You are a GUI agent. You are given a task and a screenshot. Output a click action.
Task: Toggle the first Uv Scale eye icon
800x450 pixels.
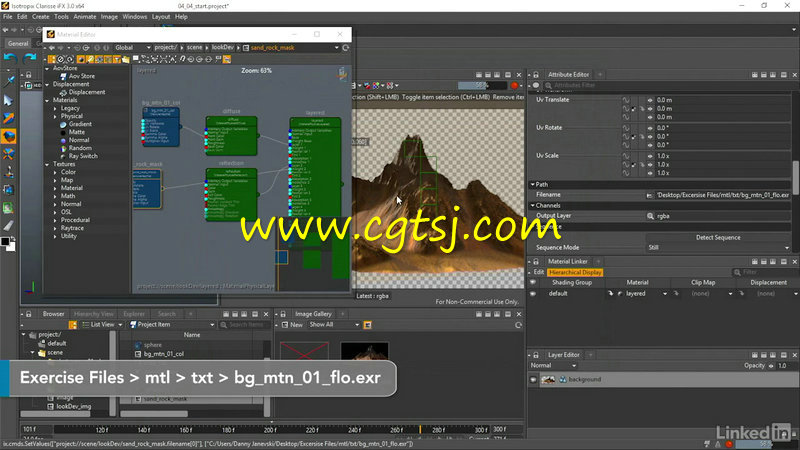pos(650,156)
